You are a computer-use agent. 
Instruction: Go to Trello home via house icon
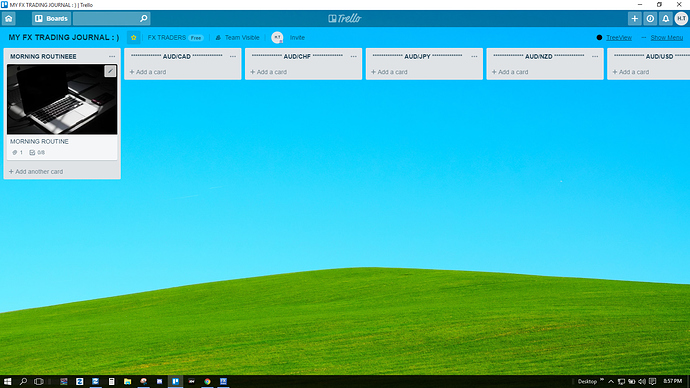[x=9, y=18]
